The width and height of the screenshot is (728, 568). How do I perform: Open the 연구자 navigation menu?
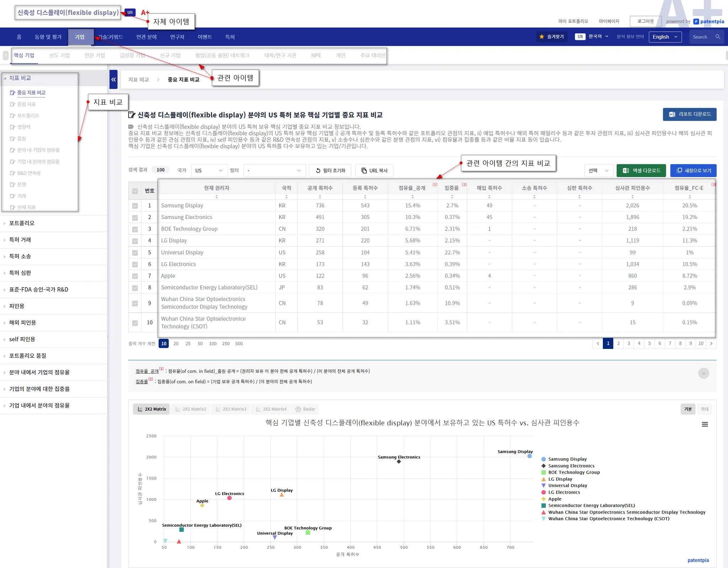(177, 37)
